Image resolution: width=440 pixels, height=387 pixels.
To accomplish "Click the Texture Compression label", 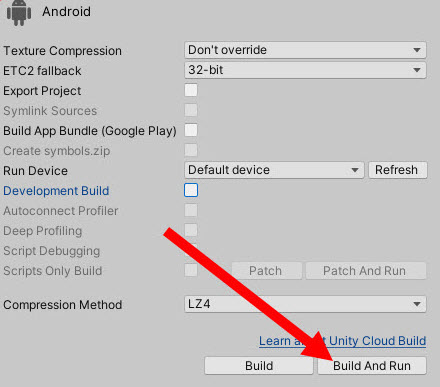I will click(62, 51).
